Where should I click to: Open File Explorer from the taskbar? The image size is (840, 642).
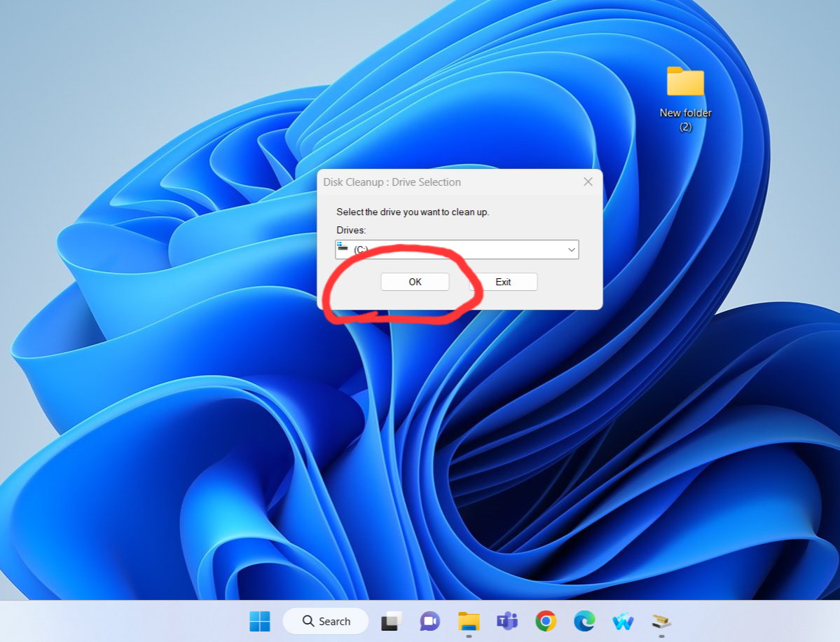[469, 621]
